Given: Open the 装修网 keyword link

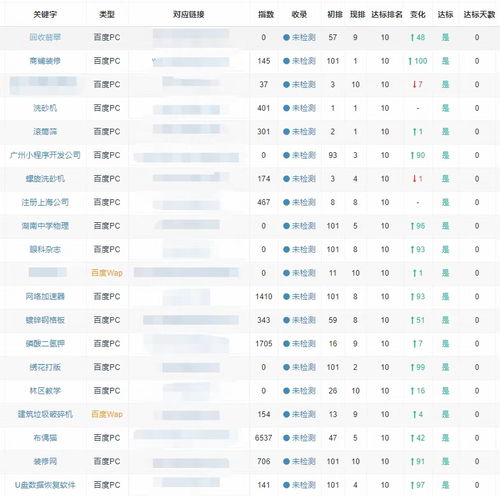Looking at the screenshot, I should pos(45,462).
